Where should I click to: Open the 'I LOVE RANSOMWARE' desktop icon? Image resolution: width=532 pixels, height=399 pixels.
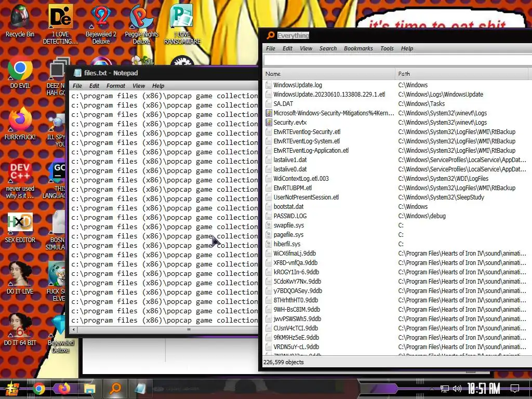tap(182, 24)
